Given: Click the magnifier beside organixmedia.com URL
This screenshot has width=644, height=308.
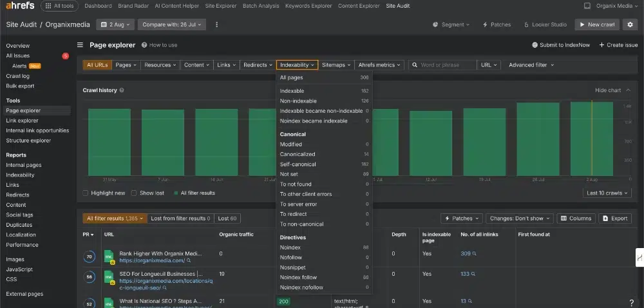Looking at the screenshot, I should point(189,260).
